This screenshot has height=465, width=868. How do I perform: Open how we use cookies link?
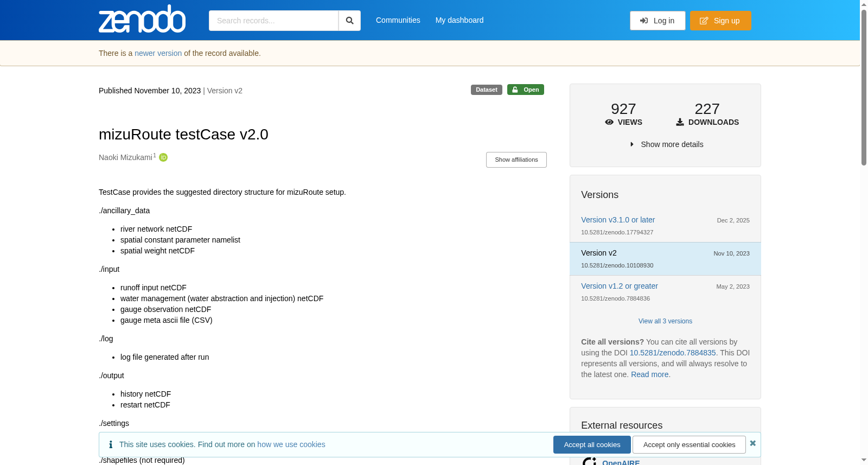[x=291, y=444]
